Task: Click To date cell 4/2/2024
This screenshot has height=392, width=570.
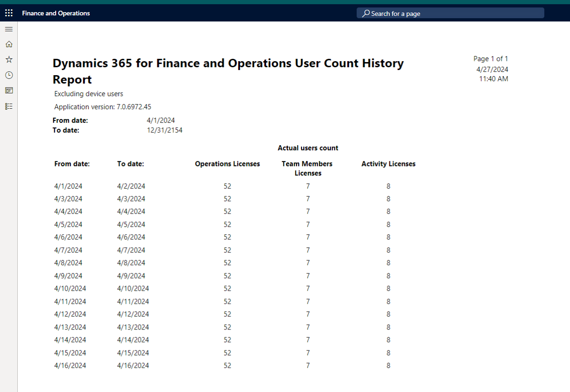Action: 131,186
